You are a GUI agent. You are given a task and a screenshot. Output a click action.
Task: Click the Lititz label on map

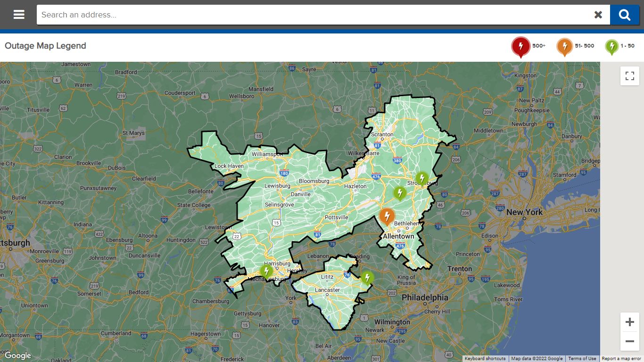(x=327, y=277)
